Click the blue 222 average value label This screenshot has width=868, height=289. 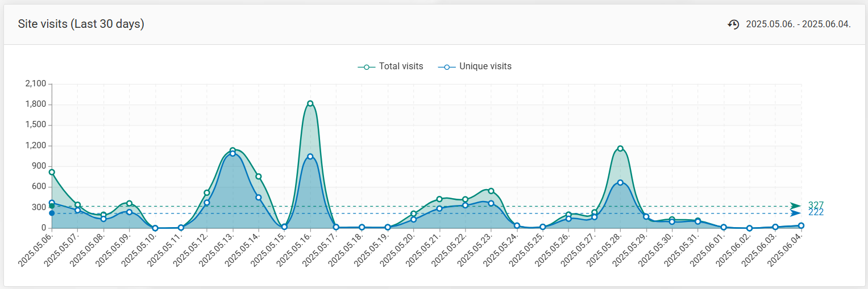816,212
